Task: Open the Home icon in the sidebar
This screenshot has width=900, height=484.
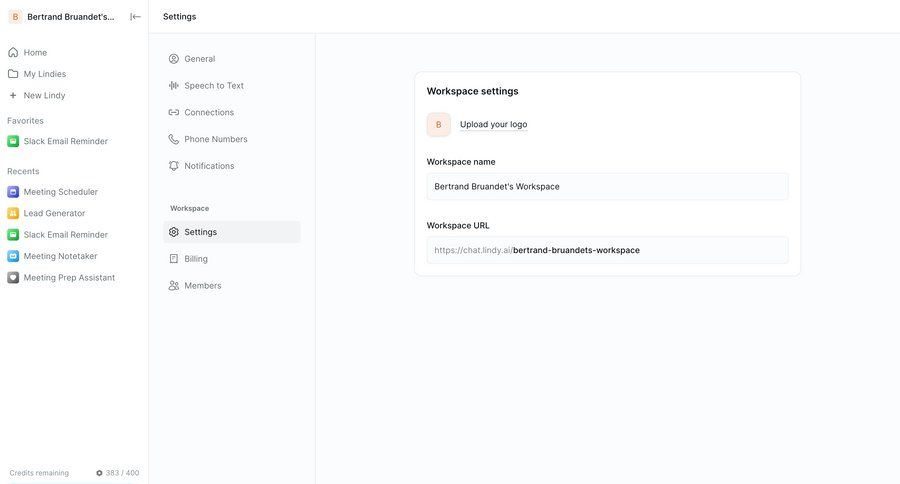Action: pyautogui.click(x=13, y=52)
